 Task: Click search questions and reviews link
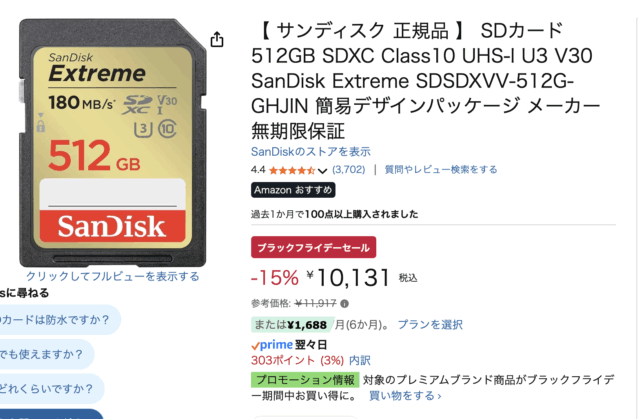pyautogui.click(x=441, y=170)
